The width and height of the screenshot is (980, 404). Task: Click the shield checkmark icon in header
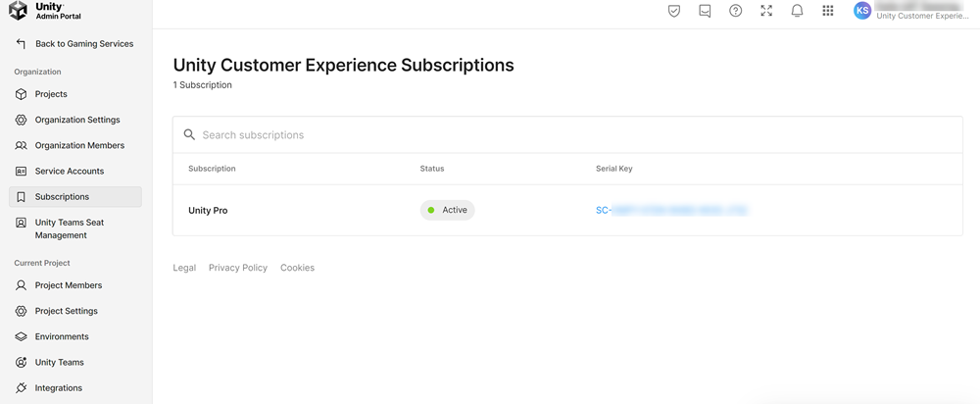point(674,11)
